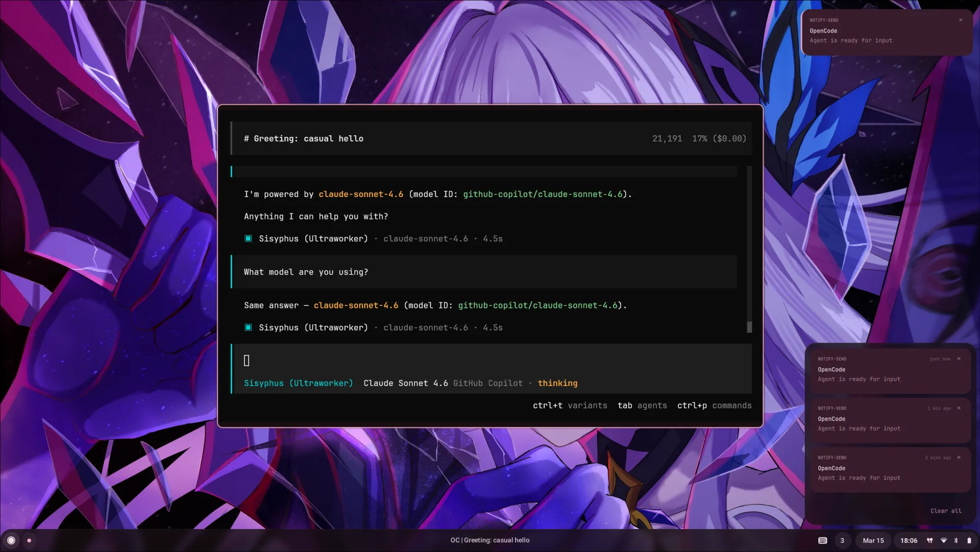980x552 pixels.
Task: Close the '1 min ago' OpenCode notification
Action: pos(959,408)
